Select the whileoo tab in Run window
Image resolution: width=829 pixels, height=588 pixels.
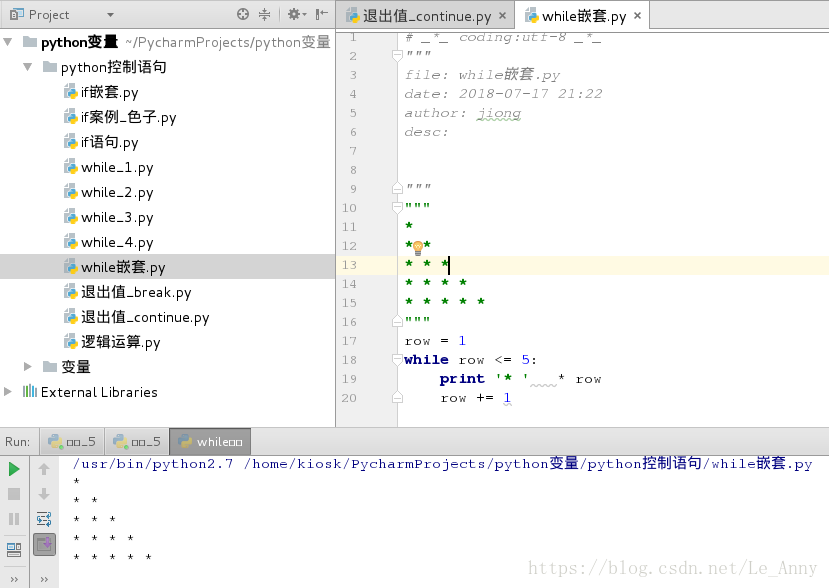pyautogui.click(x=209, y=441)
